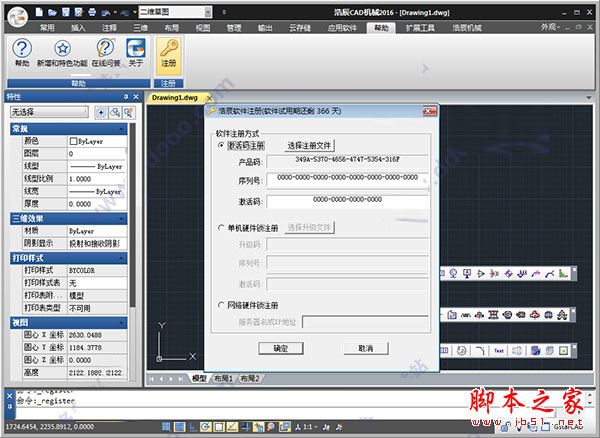The height and width of the screenshot is (438, 600).
Task: Select 网络硬件锁注册 radio button
Action: (221, 305)
